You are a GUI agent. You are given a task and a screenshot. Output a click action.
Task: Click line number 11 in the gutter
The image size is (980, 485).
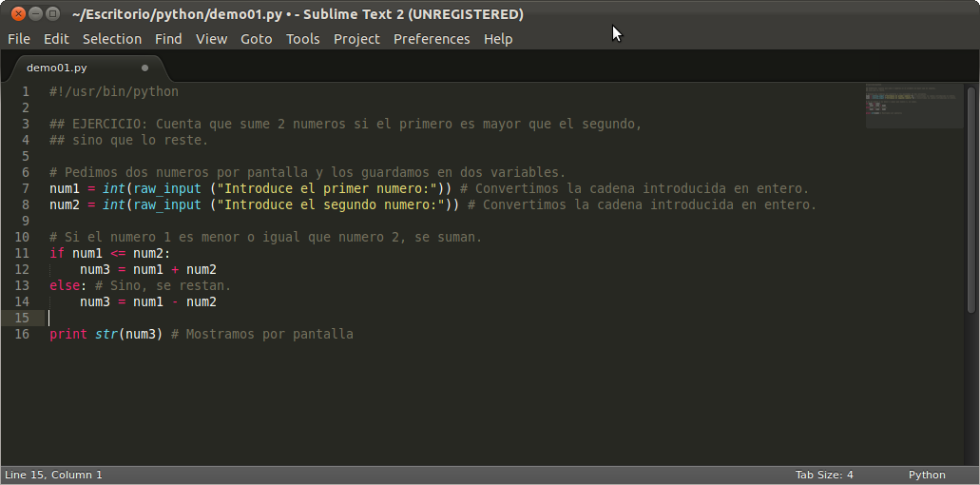(22, 253)
